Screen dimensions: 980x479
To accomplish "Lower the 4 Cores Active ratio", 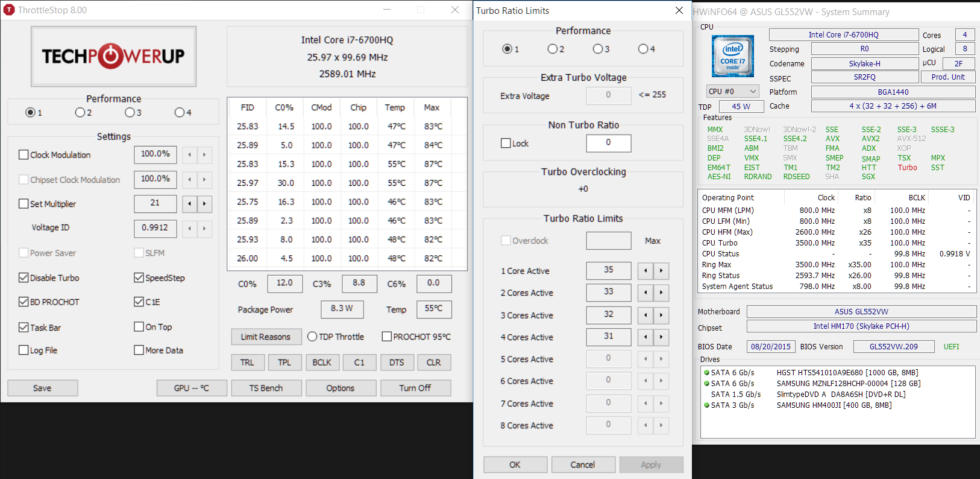I will pyautogui.click(x=645, y=337).
